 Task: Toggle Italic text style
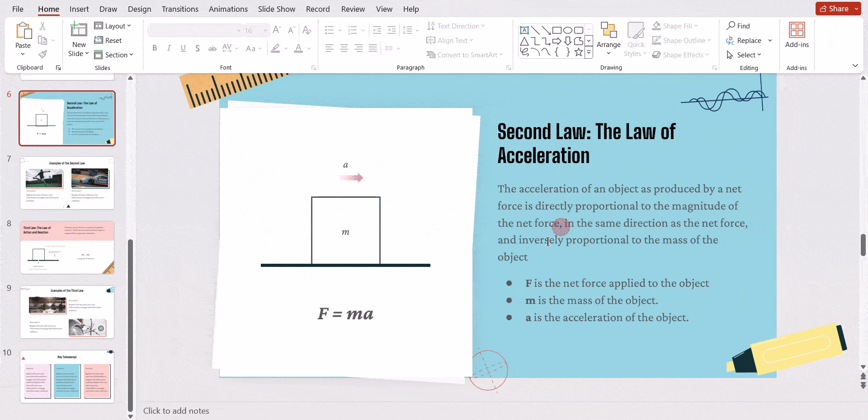tap(169, 48)
